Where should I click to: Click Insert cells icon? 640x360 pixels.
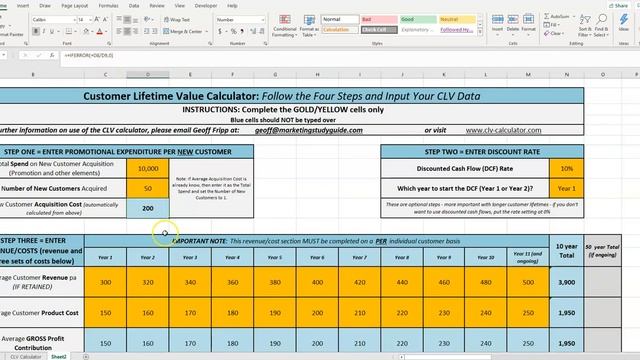pyautogui.click(x=497, y=20)
